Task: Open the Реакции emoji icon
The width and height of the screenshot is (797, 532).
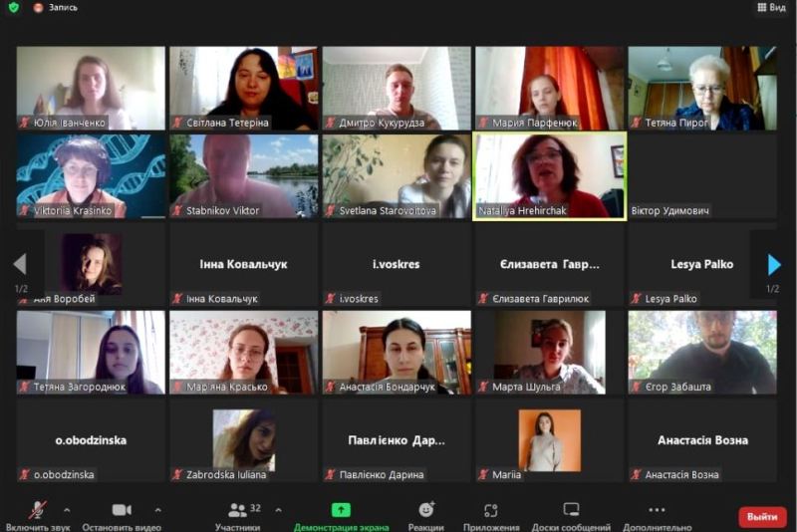Action: (x=426, y=510)
